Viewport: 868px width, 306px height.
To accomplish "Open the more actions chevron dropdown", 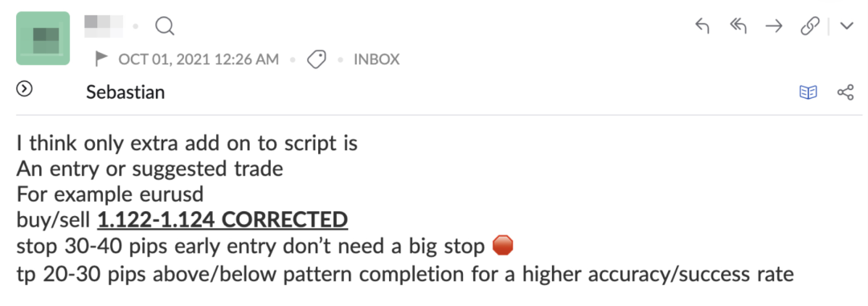I will [x=846, y=27].
